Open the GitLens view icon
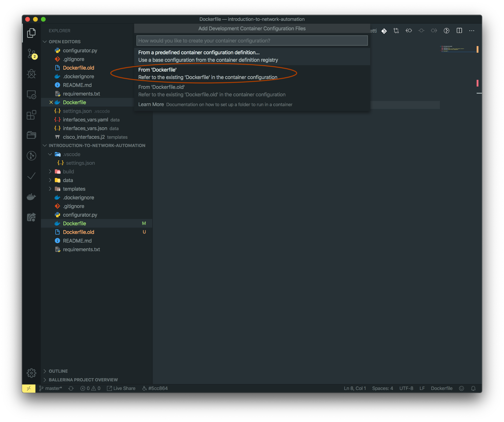The height and width of the screenshot is (422, 504). 31,156
